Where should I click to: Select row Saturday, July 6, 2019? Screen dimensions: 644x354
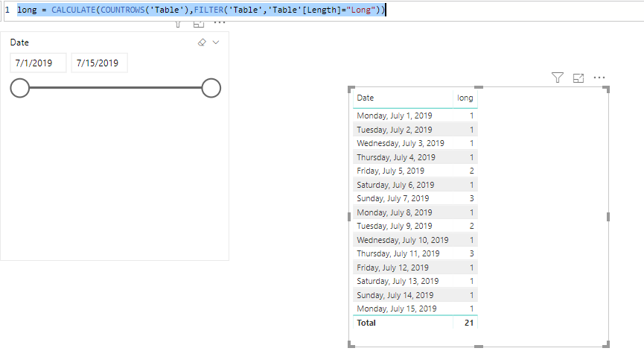[x=415, y=185]
